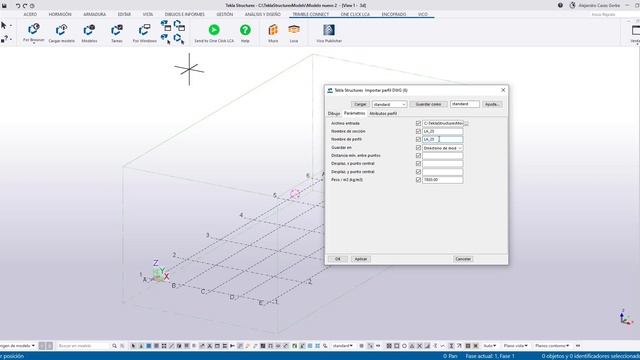
Task: Toggle the Desplaz. y punto central checkbox
Action: [418, 172]
